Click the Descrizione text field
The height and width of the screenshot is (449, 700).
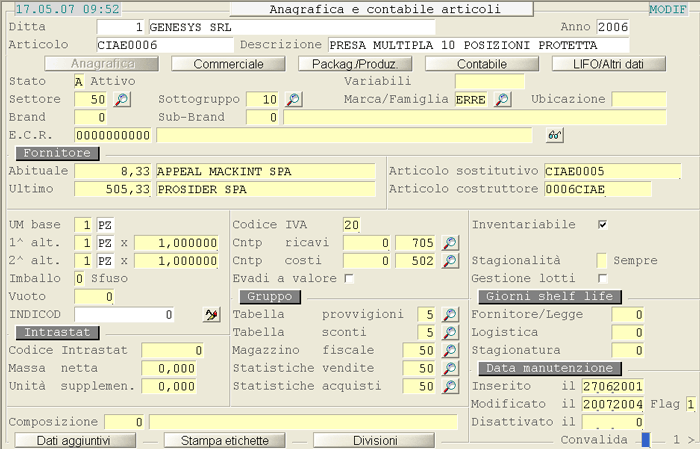click(478, 45)
